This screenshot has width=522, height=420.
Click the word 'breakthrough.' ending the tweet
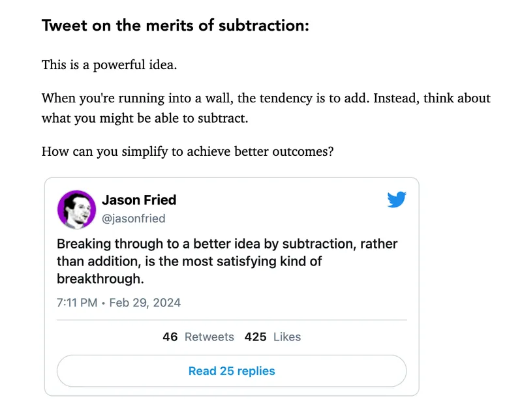tap(99, 278)
